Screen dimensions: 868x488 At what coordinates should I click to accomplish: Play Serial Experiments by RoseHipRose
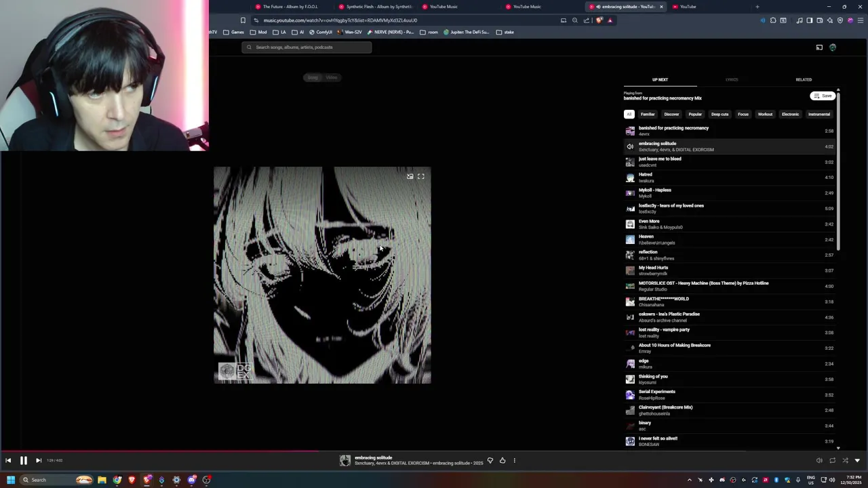click(729, 394)
